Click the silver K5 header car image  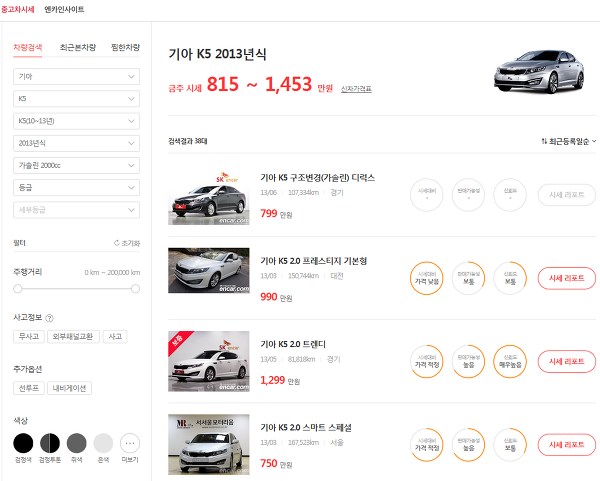pos(540,71)
